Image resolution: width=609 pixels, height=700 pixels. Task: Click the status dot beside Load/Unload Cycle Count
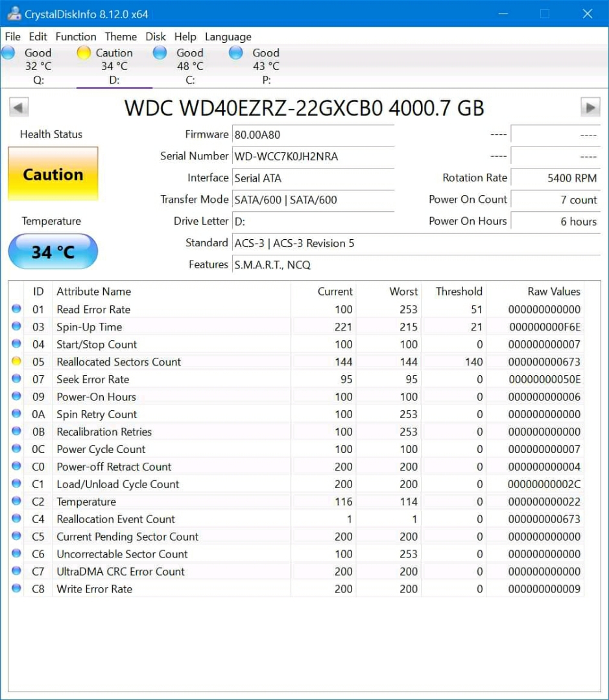[x=16, y=483]
